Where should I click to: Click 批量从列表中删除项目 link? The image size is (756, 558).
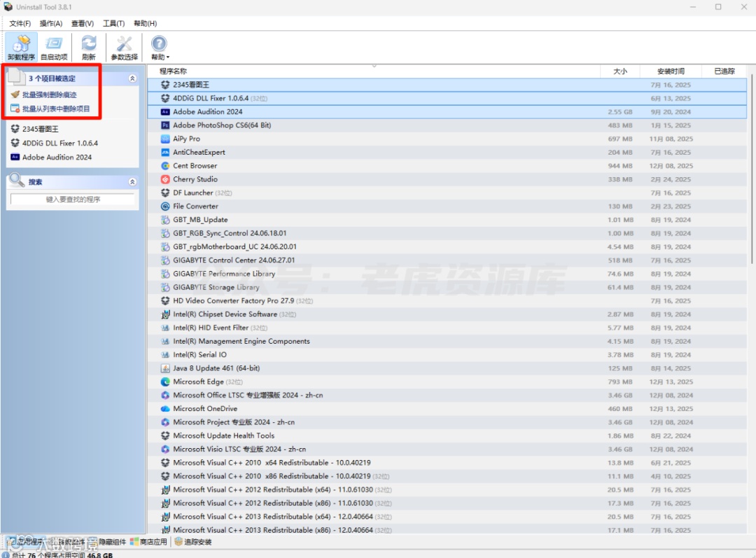point(56,109)
